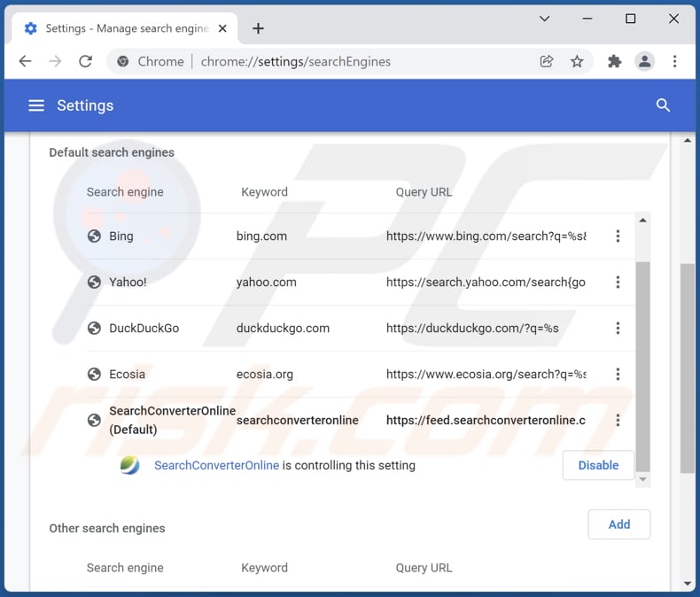Click the Bing query URL
This screenshot has width=700, height=597.
(486, 236)
